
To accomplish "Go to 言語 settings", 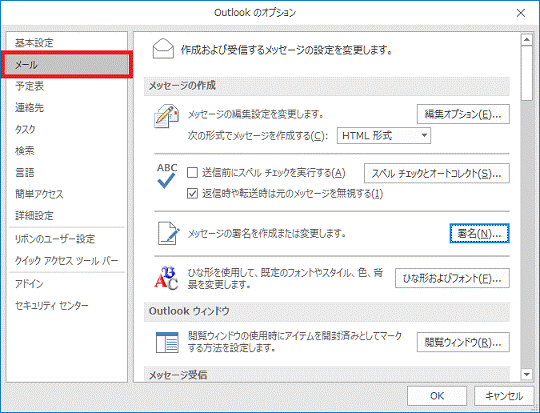I will [66, 172].
